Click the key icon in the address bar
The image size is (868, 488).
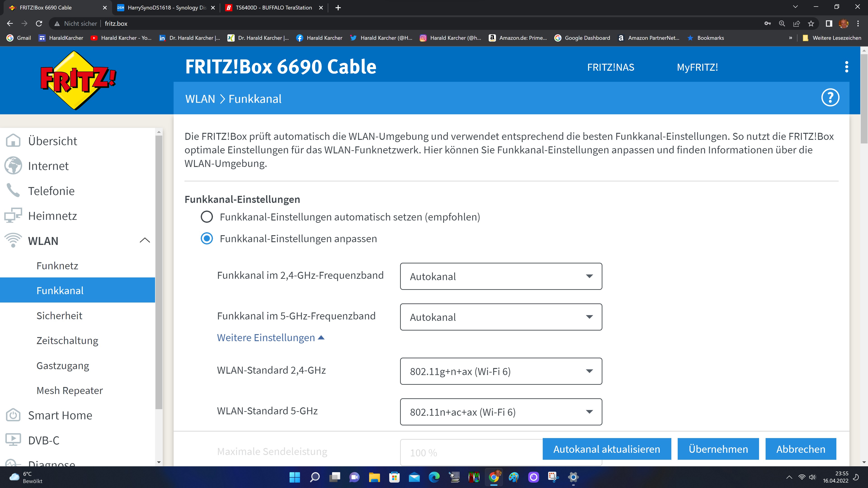pyautogui.click(x=768, y=23)
